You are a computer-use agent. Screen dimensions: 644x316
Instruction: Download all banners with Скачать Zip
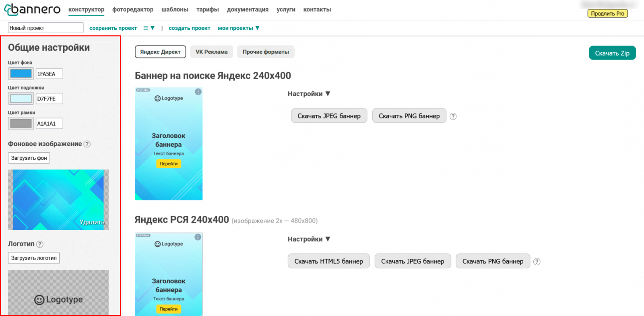(612, 53)
